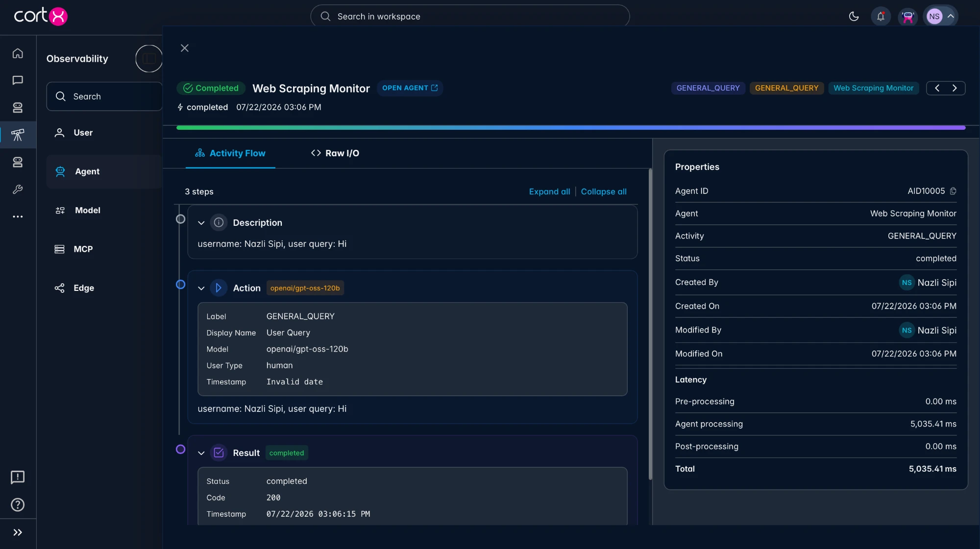This screenshot has width=980, height=549.
Task: Click the Activity Flow scrollbar
Action: (x=650, y=323)
